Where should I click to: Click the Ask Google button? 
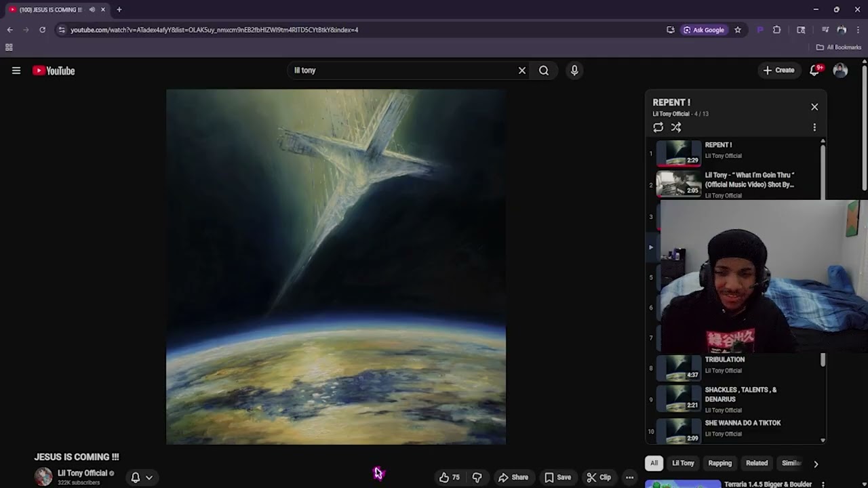tap(704, 30)
